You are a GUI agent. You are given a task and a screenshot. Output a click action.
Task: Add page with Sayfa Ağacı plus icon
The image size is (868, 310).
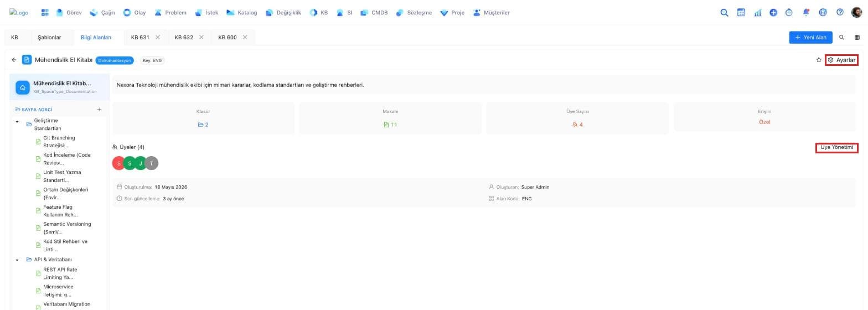click(x=99, y=109)
